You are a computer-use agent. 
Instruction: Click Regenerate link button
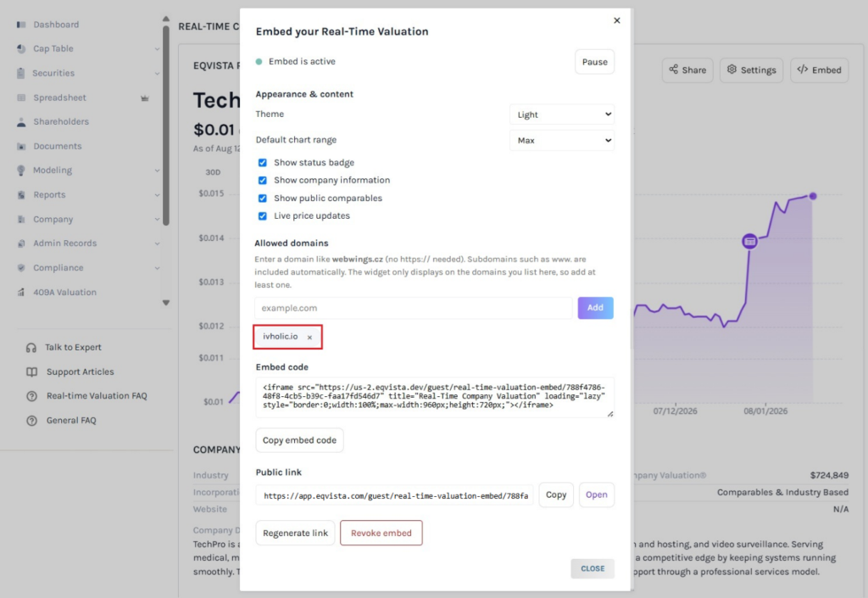click(295, 534)
